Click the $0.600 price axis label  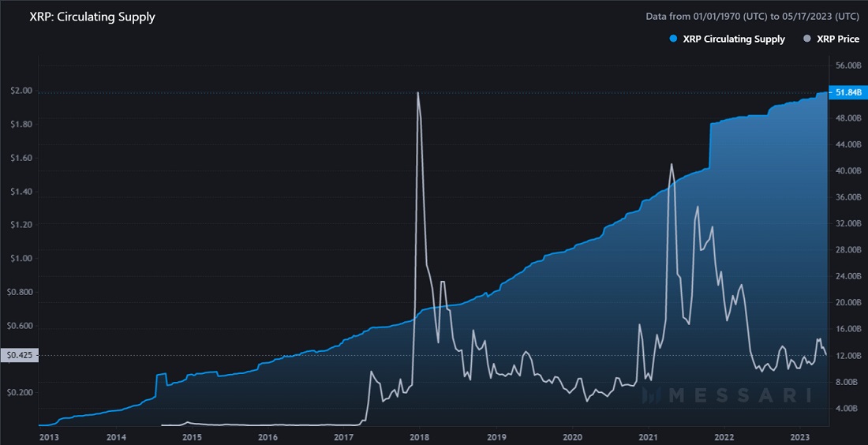tap(20, 326)
